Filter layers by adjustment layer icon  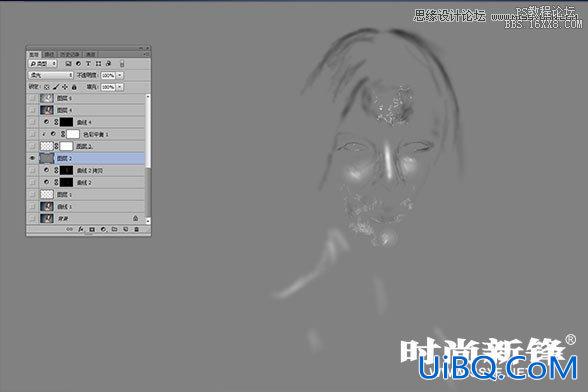(x=78, y=64)
